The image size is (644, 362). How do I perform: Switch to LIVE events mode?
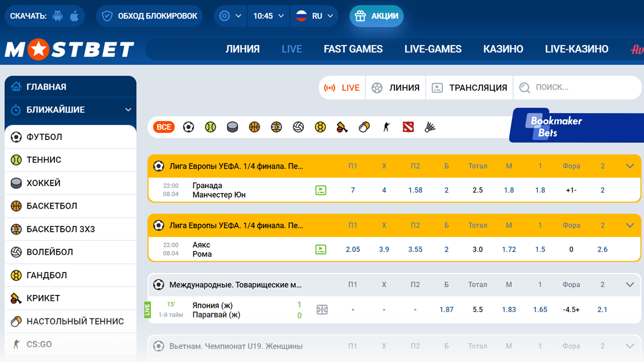[x=342, y=87]
